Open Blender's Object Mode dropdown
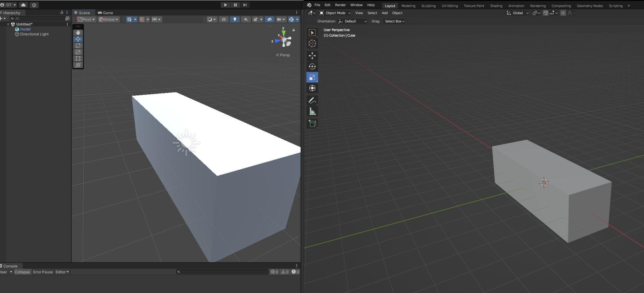The width and height of the screenshot is (644, 293). point(334,13)
